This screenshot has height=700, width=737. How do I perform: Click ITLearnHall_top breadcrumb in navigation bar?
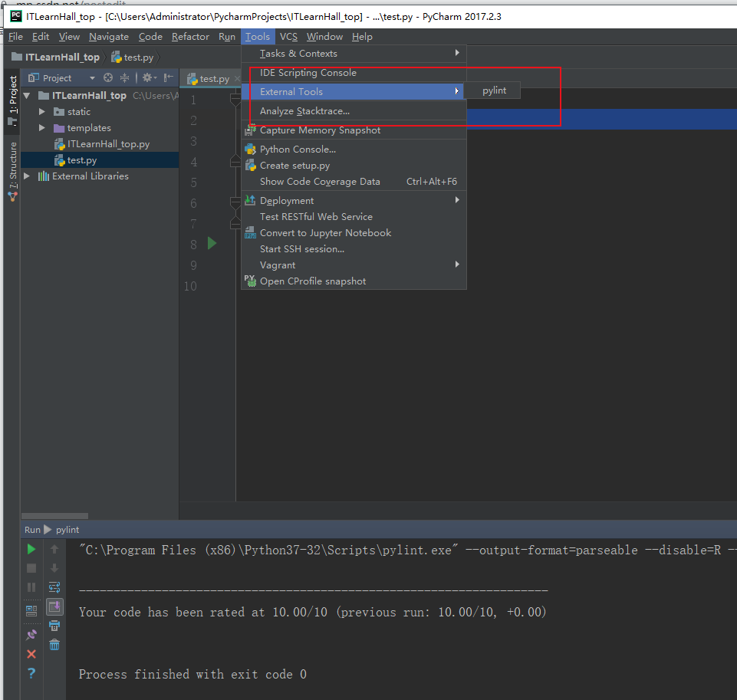(x=56, y=58)
